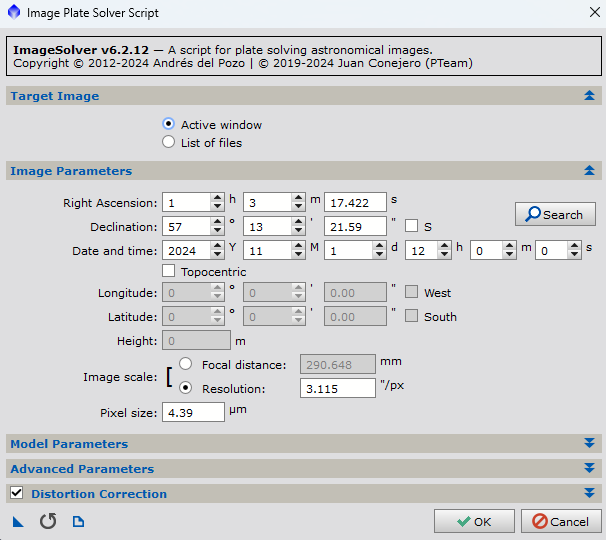This screenshot has height=540, width=606.
Task: Click the new instance triangle icon
Action: coord(18,522)
